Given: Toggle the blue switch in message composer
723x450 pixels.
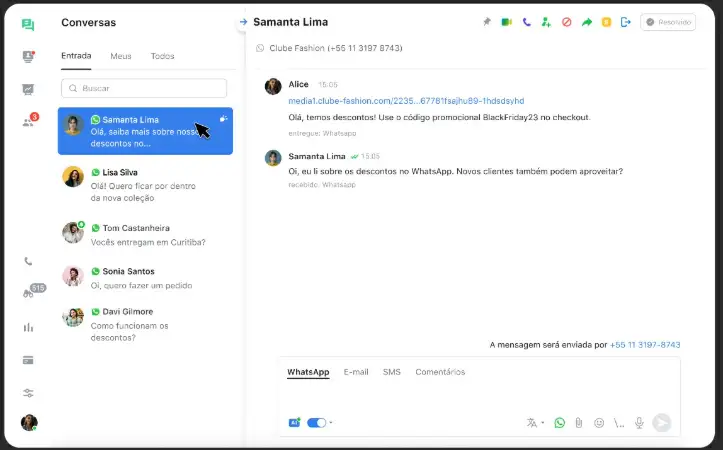Looking at the screenshot, I should point(316,423).
